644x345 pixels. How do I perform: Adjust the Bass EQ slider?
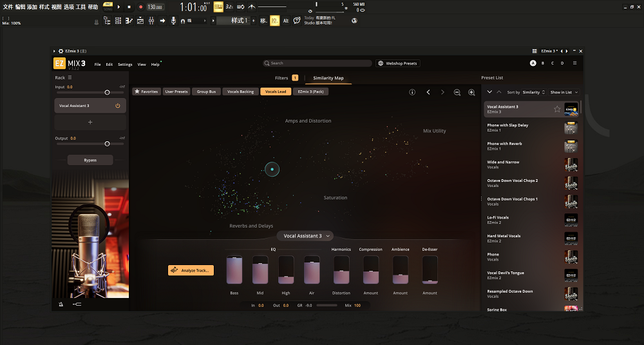[x=234, y=270]
